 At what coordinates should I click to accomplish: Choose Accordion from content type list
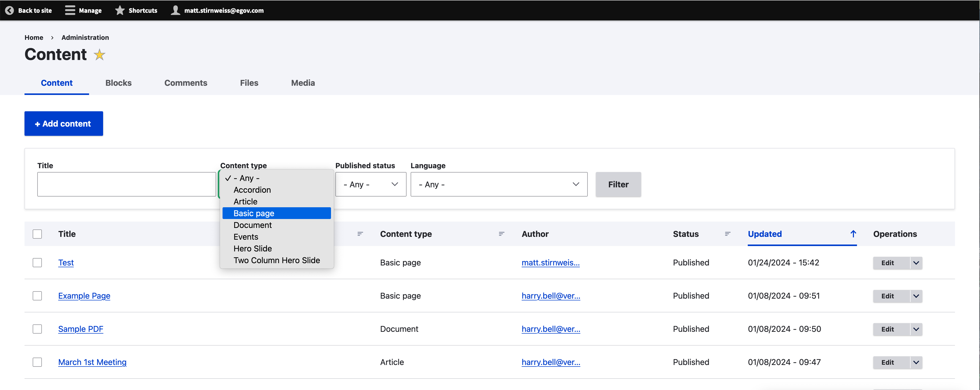(x=277, y=190)
